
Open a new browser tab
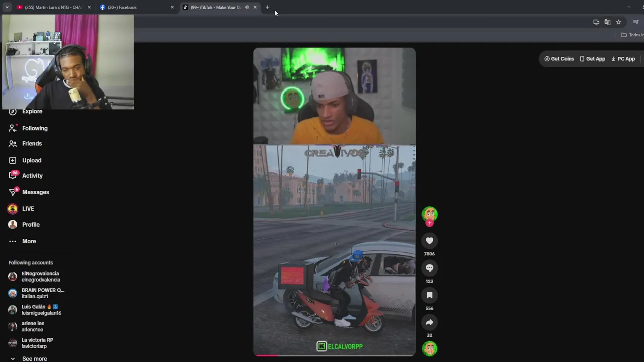[x=267, y=7]
